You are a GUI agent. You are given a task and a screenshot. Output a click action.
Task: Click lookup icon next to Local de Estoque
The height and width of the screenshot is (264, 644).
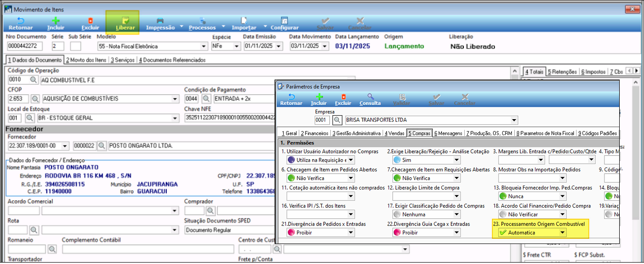point(30,118)
